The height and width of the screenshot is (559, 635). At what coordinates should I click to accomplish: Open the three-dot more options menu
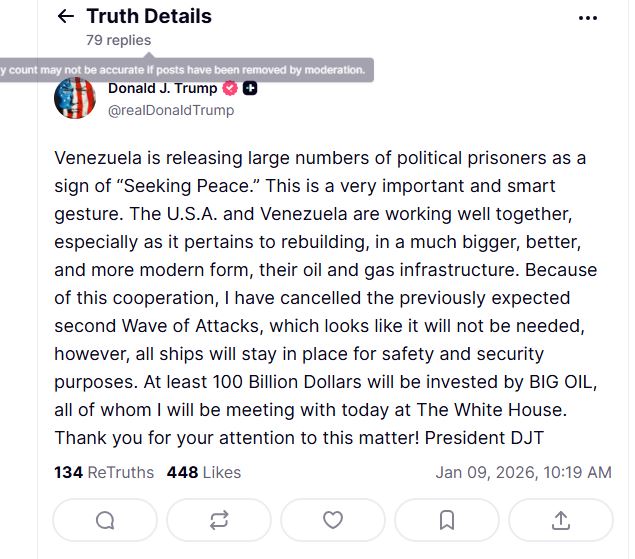[588, 17]
